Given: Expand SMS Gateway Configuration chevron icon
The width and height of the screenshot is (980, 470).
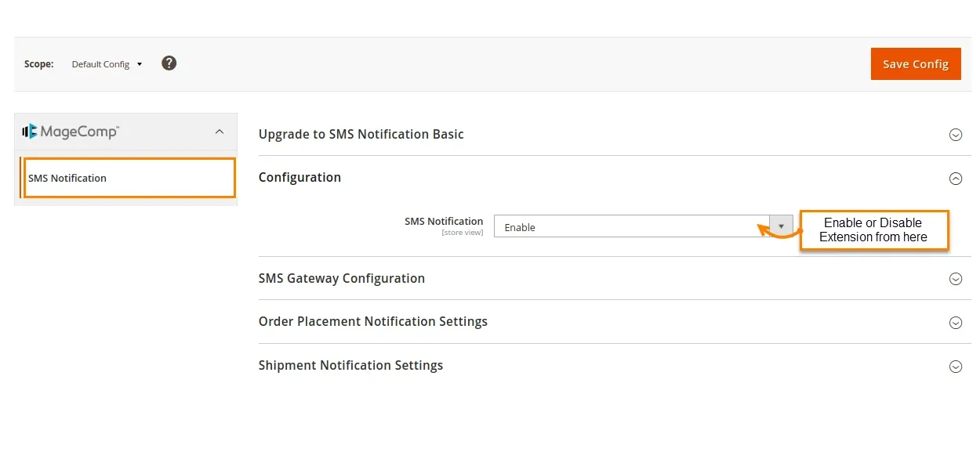Looking at the screenshot, I should (x=955, y=279).
